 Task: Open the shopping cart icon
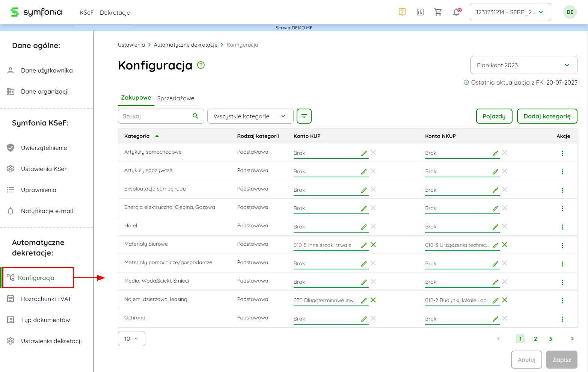tap(438, 12)
